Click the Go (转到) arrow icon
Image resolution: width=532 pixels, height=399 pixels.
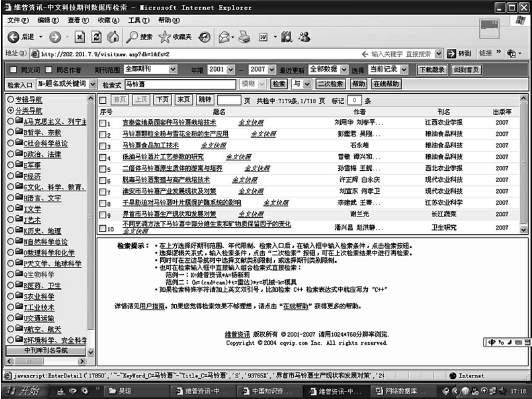point(451,53)
